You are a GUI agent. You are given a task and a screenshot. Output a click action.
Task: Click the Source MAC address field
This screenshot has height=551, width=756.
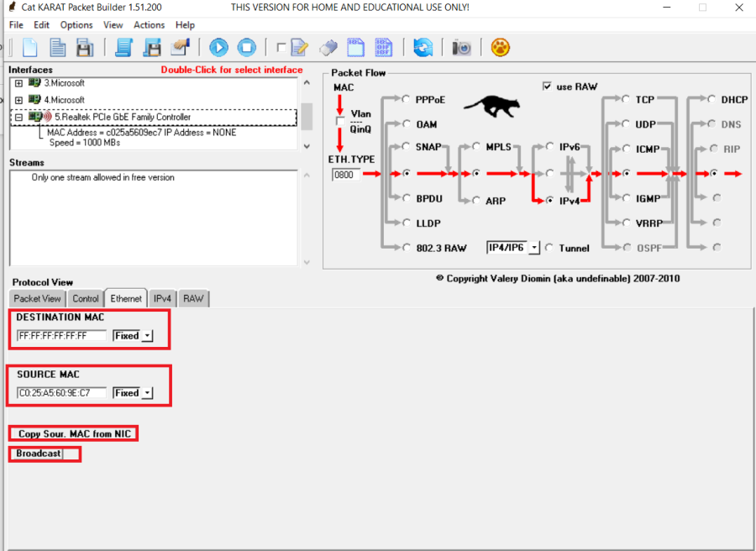pyautogui.click(x=61, y=393)
